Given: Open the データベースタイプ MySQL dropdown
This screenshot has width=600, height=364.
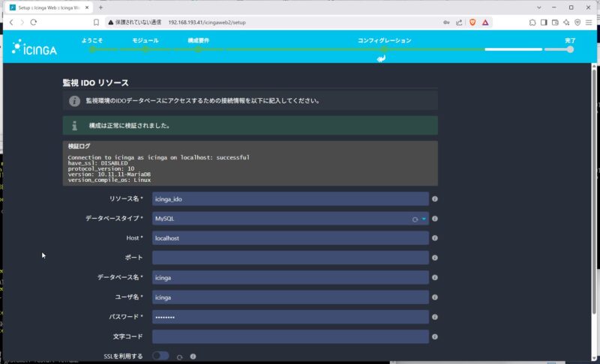Looking at the screenshot, I should point(290,219).
